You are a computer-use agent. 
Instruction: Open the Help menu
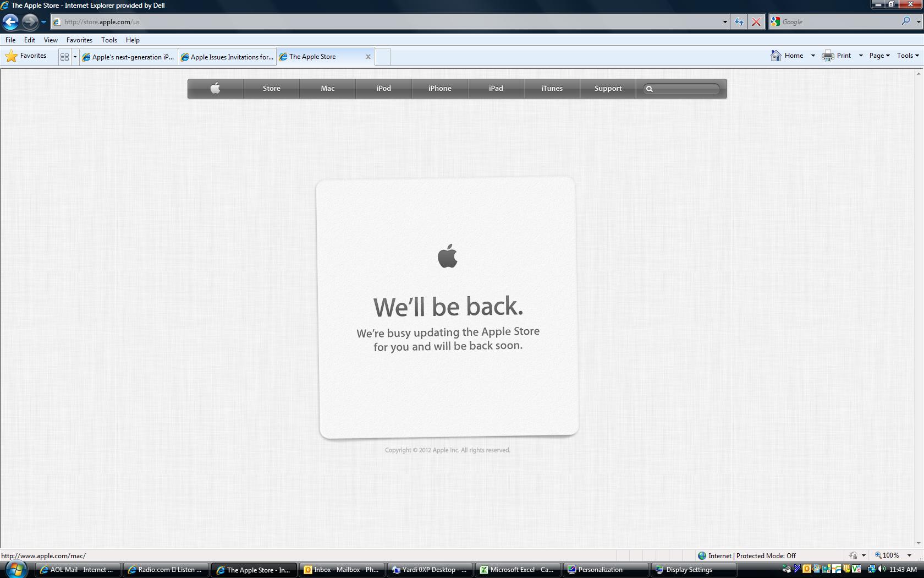click(133, 40)
